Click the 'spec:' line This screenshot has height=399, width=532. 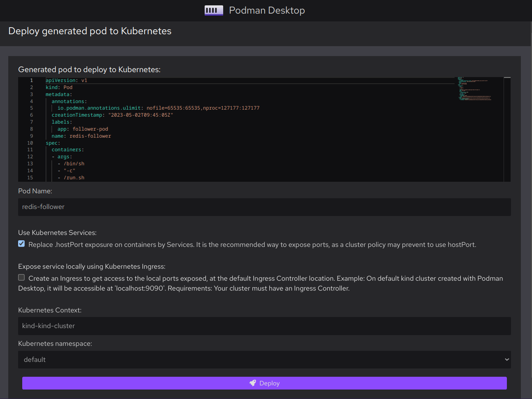point(53,143)
